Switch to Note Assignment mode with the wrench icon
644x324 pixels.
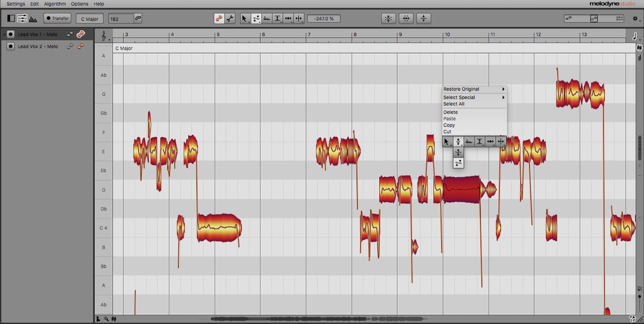pos(230,18)
